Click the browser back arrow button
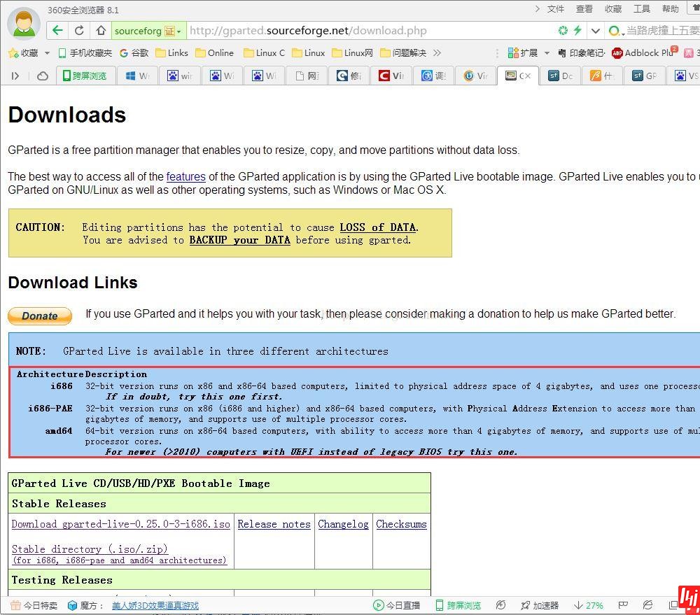Screen dimensions: 700x615 [57, 31]
